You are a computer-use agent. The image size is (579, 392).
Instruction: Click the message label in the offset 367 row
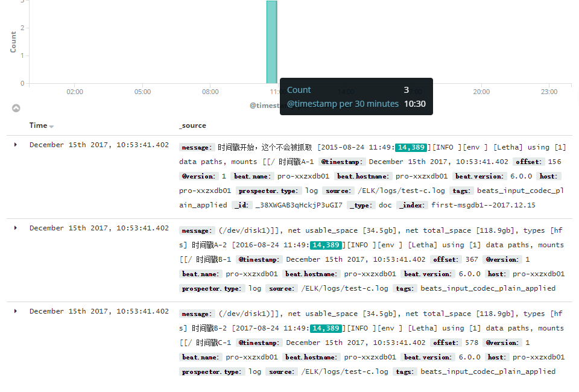click(197, 231)
